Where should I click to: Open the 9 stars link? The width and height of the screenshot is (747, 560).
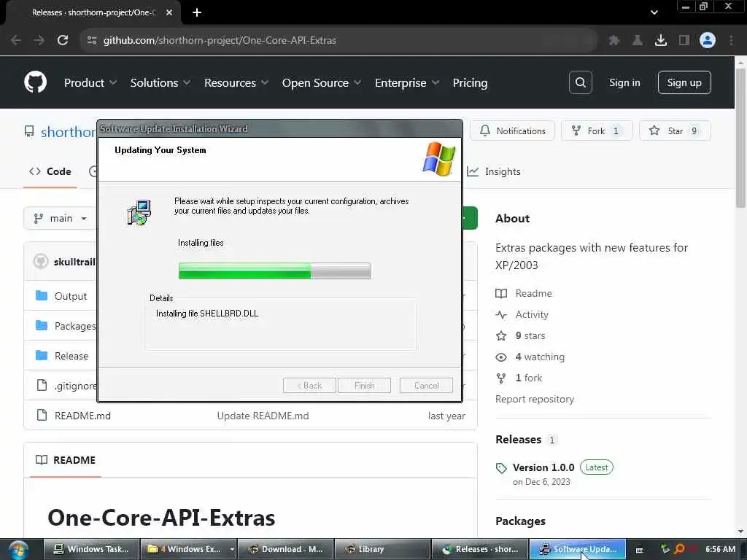click(x=530, y=335)
